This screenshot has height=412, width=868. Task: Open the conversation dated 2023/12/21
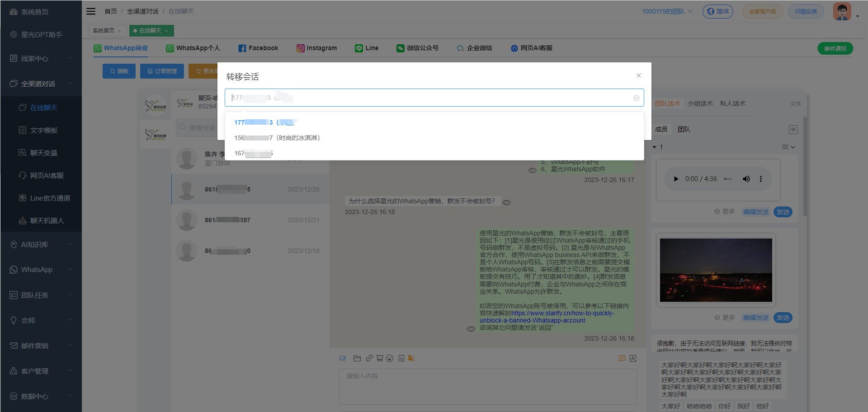[x=250, y=220]
